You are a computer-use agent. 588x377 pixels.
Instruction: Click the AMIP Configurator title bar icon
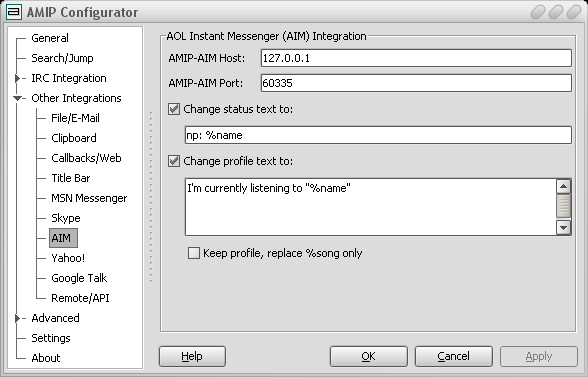coord(14,12)
